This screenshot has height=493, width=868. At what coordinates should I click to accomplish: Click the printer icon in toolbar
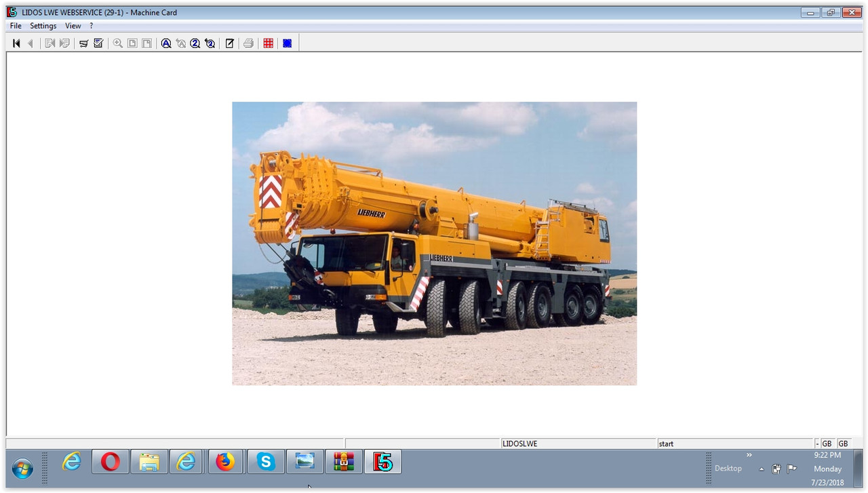249,43
